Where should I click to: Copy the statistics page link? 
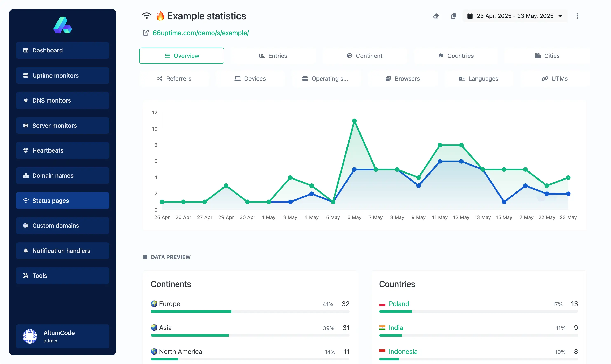click(453, 16)
